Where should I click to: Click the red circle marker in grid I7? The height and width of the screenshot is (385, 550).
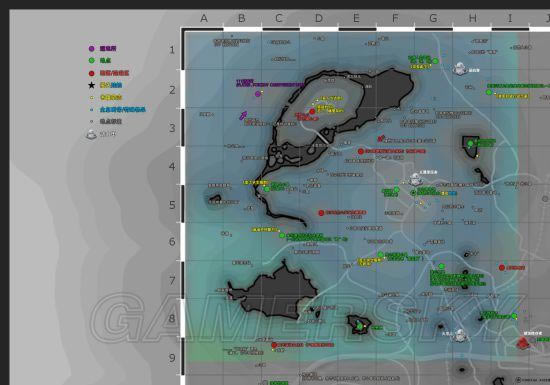(502, 268)
